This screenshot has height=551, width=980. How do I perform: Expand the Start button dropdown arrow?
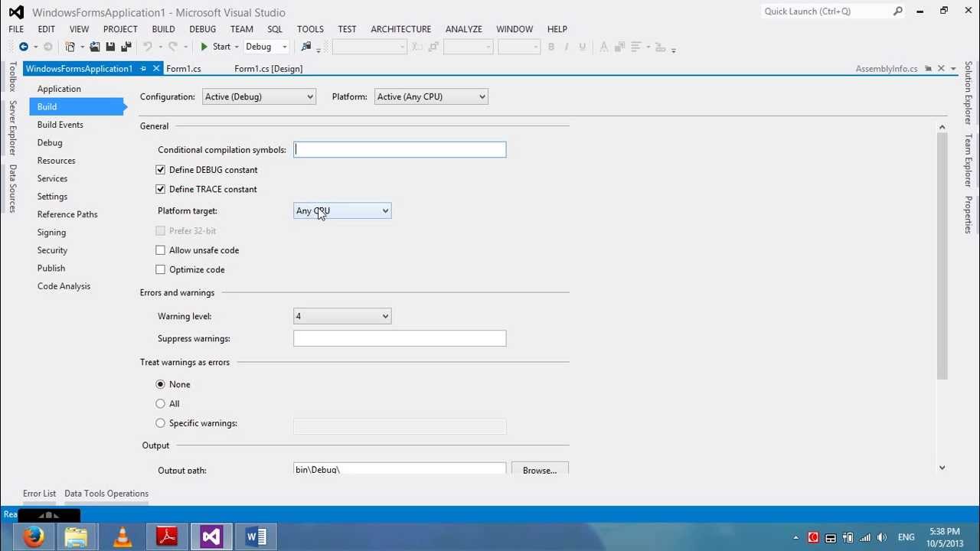pyautogui.click(x=237, y=47)
